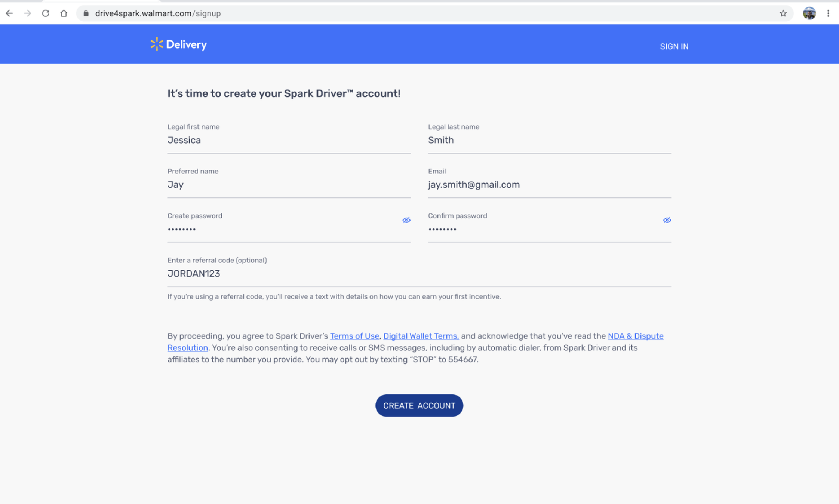This screenshot has height=504, width=839.
Task: Show the Create password text
Action: tap(406, 220)
